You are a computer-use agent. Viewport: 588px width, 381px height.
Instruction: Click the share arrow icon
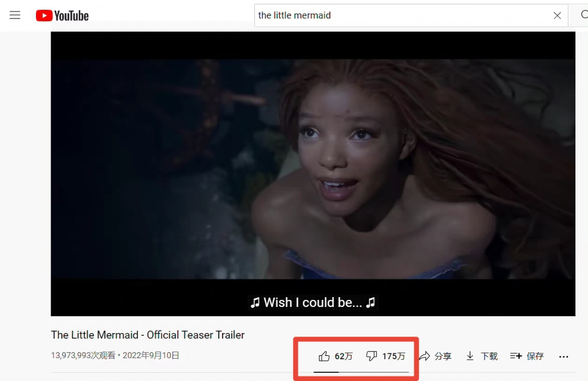425,356
